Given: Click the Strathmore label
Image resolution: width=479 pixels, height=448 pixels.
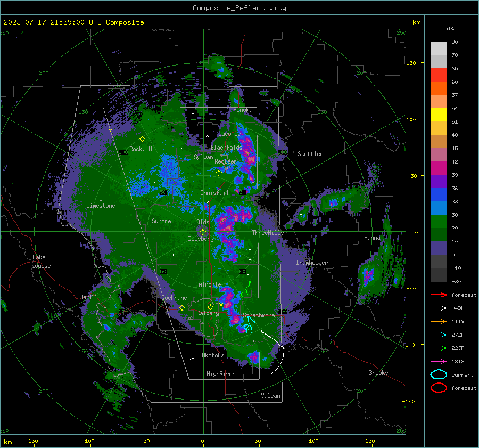Looking at the screenshot, I should click(x=259, y=315).
